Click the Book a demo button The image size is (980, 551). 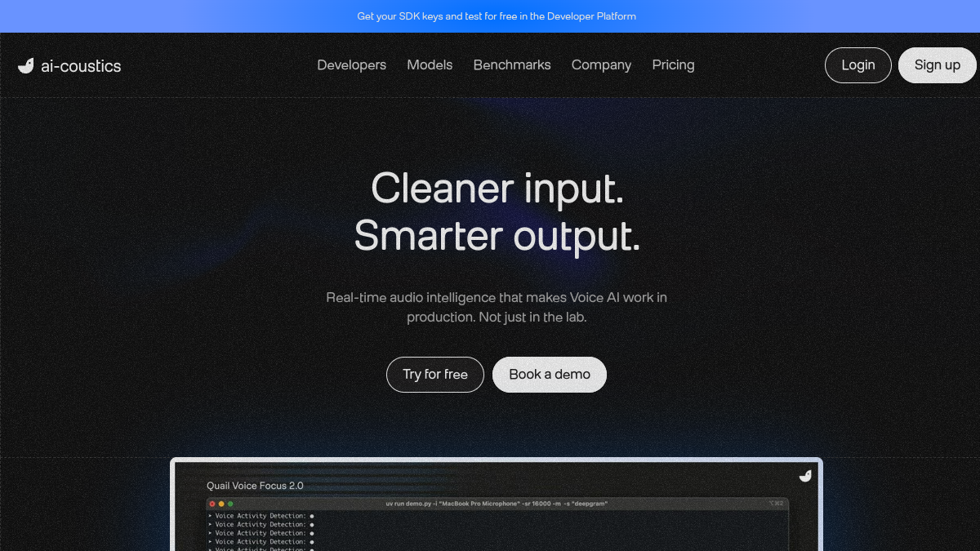coord(550,375)
